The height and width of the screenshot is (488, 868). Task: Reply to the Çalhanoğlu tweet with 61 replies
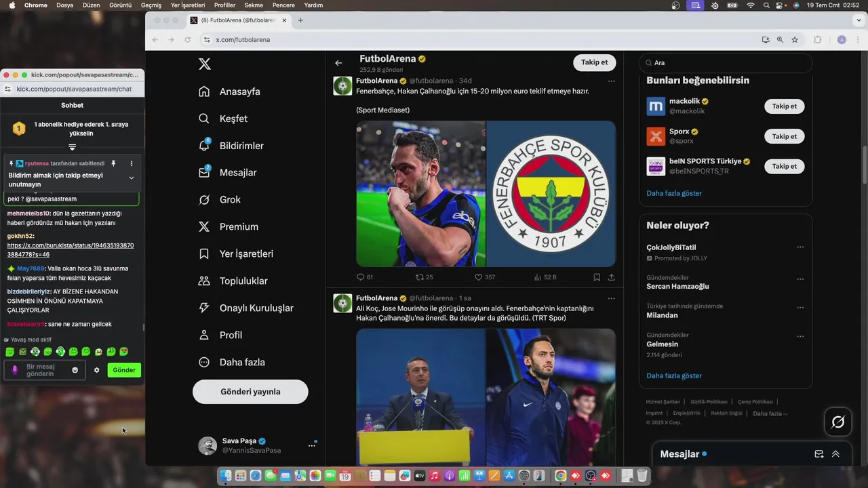pos(365,277)
